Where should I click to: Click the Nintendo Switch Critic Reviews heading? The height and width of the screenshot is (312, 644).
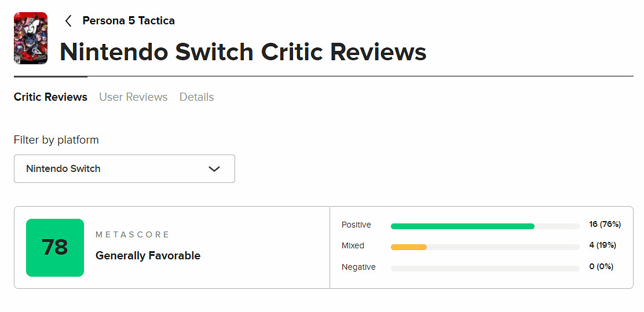(x=243, y=52)
